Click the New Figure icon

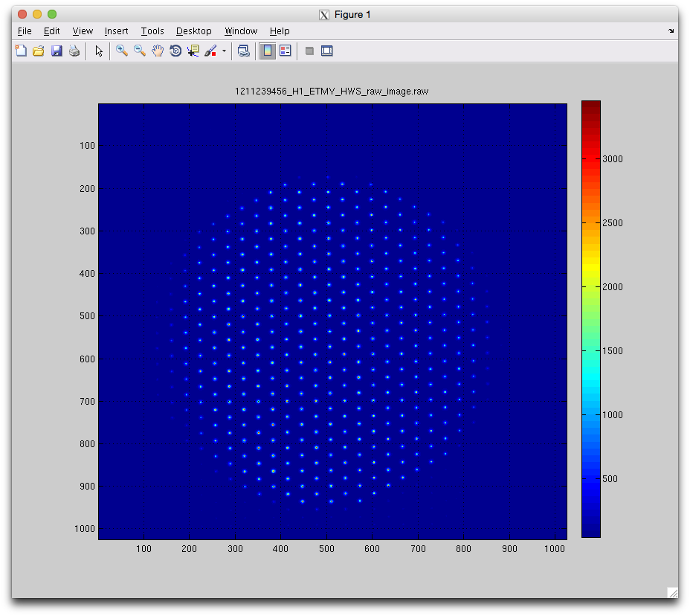coord(21,51)
